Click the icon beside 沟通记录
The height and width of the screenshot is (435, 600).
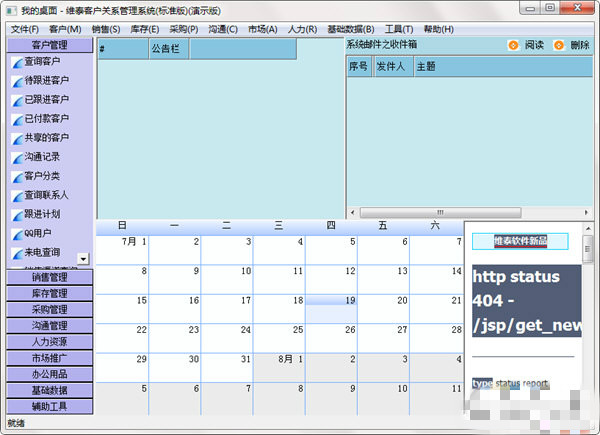coord(18,158)
